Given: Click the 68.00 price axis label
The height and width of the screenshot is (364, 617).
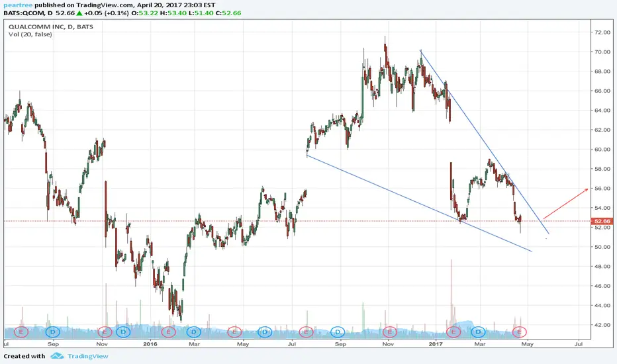Looking at the screenshot, I should tap(602, 71).
